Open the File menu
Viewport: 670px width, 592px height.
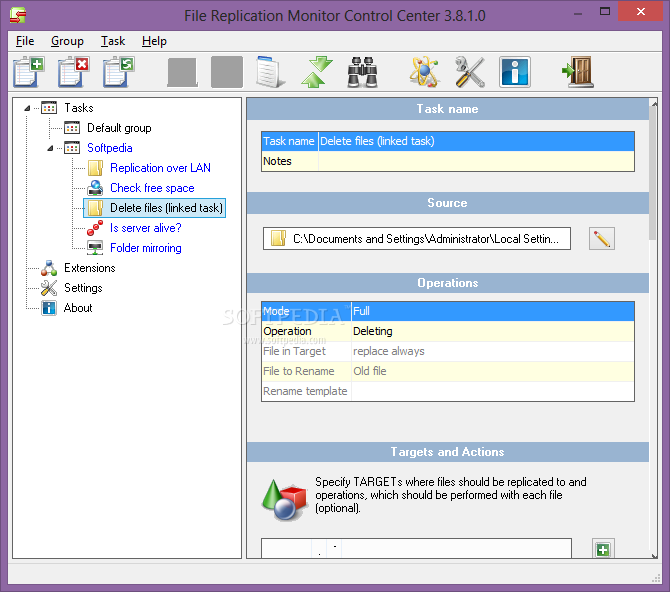pos(25,41)
